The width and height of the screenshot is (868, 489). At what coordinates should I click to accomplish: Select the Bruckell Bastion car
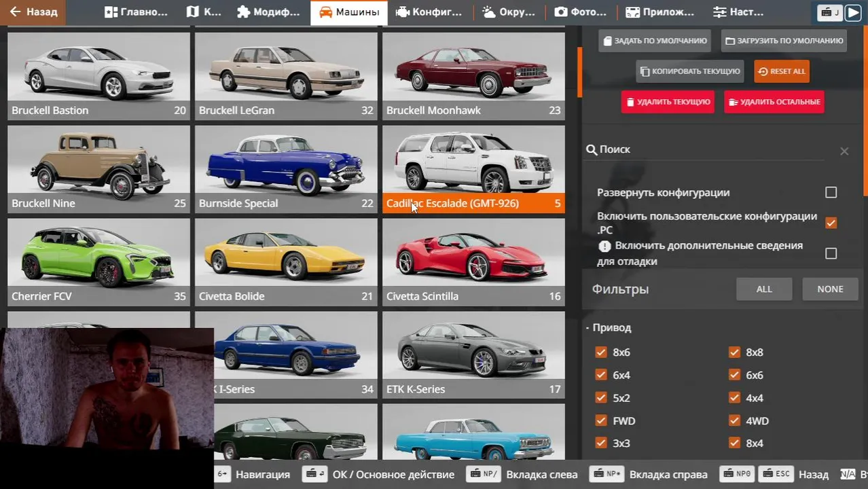click(98, 76)
